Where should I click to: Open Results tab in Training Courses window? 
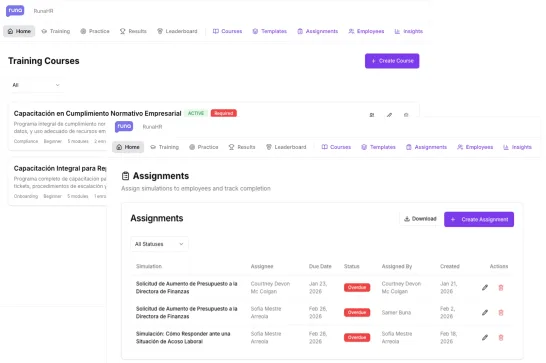click(133, 31)
